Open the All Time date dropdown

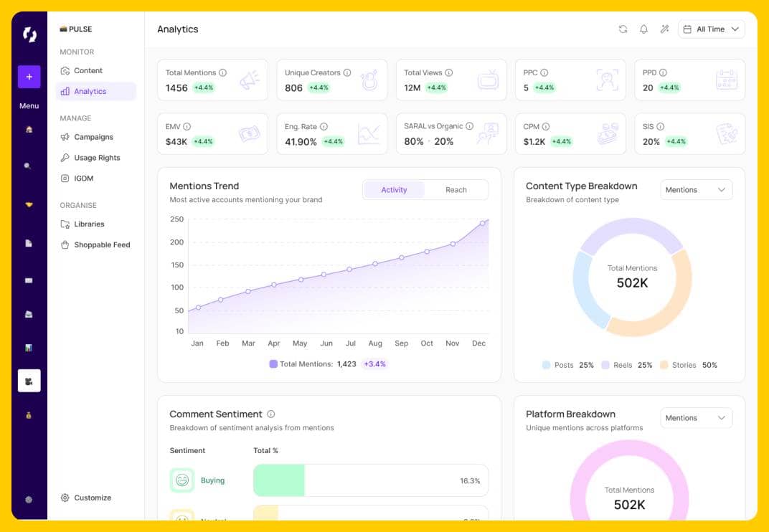711,29
